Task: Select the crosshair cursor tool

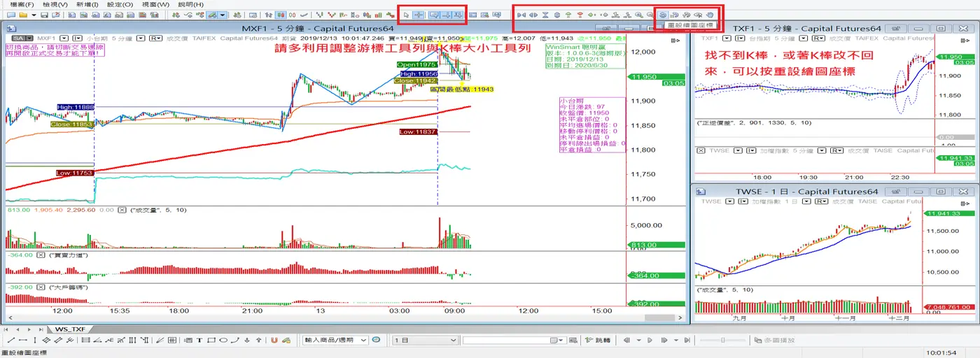Action: pyautogui.click(x=419, y=15)
